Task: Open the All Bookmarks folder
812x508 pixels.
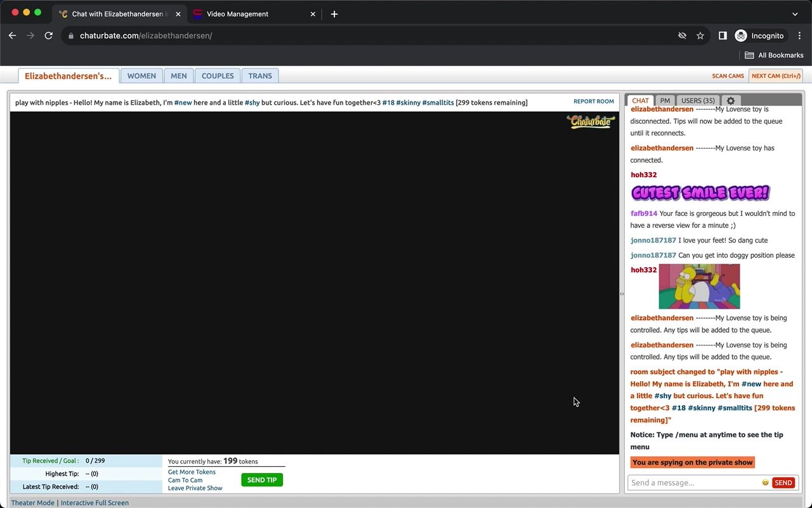Action: [x=774, y=55]
